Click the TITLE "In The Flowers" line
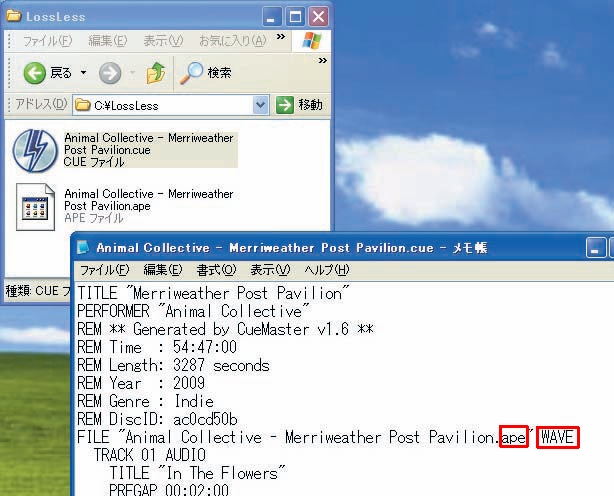 click(x=198, y=473)
